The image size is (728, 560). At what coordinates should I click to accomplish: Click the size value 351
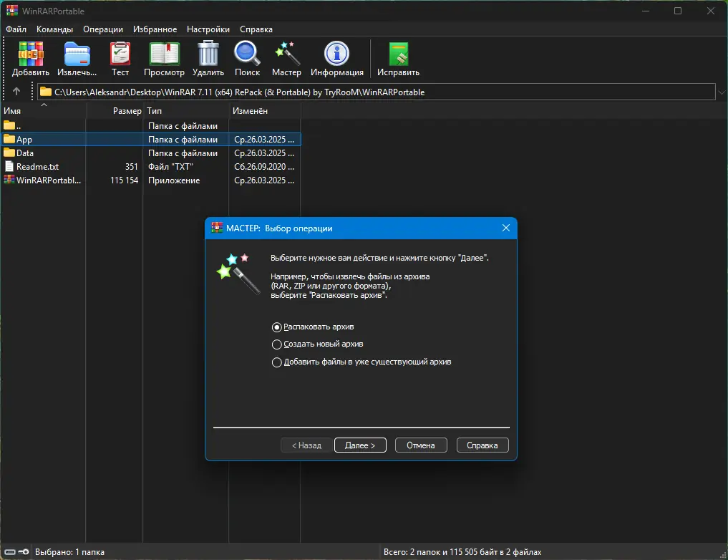132,167
